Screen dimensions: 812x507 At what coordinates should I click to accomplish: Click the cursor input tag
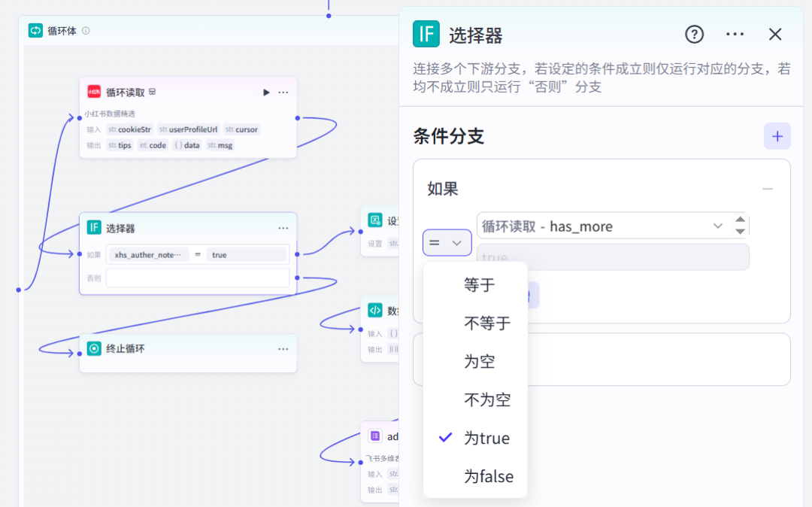click(242, 129)
